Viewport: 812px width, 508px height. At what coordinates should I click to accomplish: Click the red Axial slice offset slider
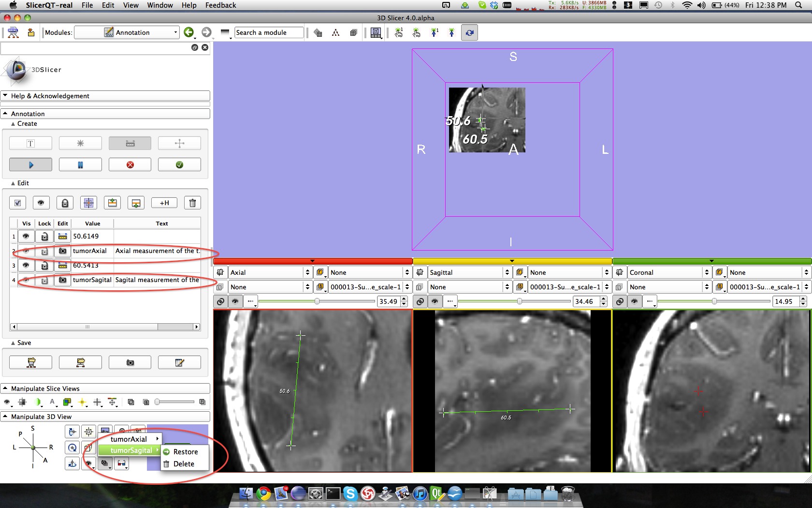[x=317, y=301]
